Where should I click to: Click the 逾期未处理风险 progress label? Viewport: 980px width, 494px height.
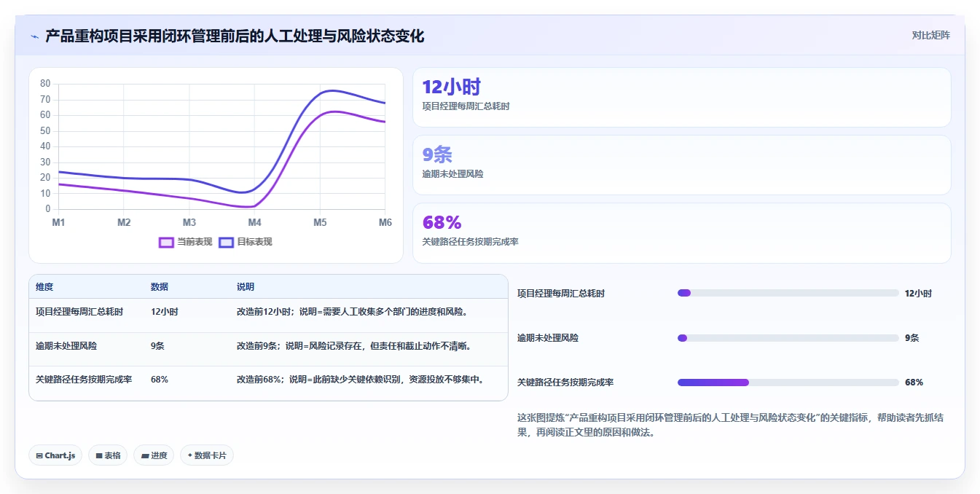click(x=548, y=338)
